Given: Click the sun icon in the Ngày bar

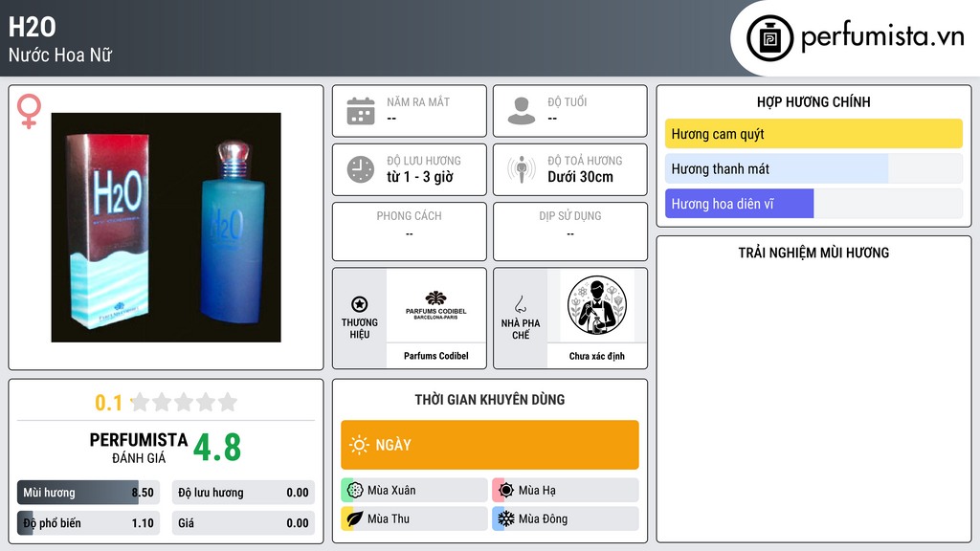Looking at the screenshot, I should pos(359,445).
